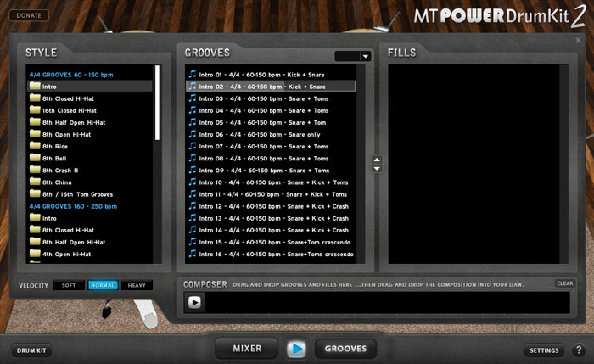Open the Settings menu

tap(544, 350)
